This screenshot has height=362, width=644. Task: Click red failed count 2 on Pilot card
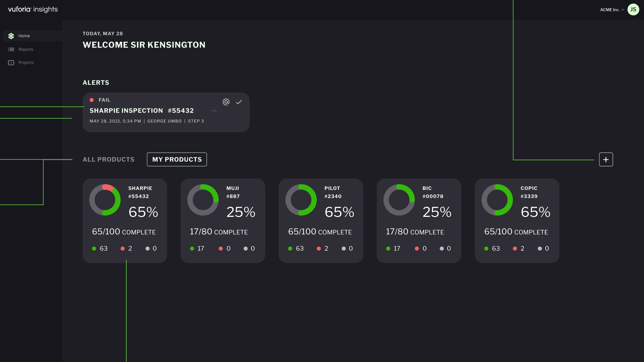(x=323, y=248)
